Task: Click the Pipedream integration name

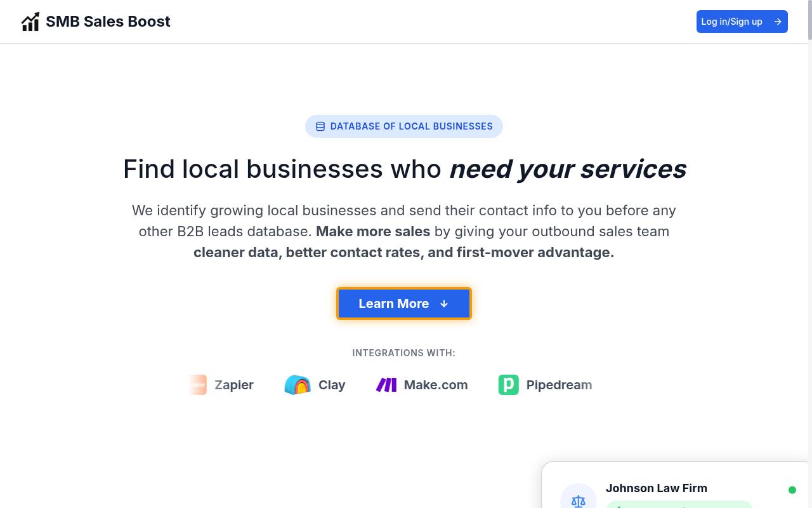Action: 559,385
